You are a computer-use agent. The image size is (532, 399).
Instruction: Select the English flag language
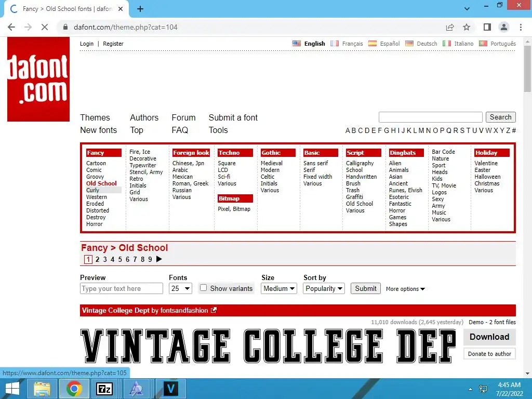pyautogui.click(x=297, y=44)
